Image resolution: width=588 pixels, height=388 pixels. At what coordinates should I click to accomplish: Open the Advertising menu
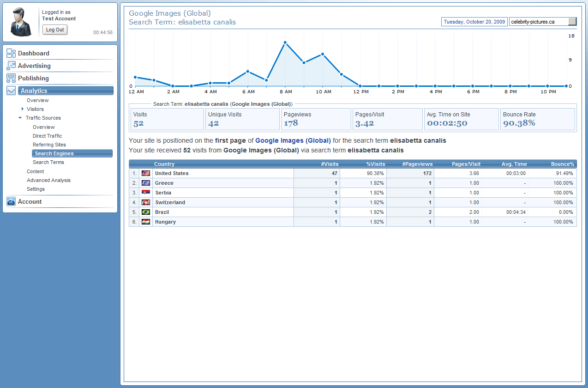click(34, 66)
